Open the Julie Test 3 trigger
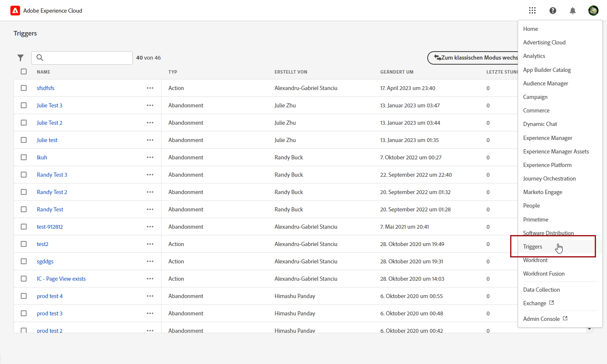Viewport: 607px width, 364px height. click(49, 105)
